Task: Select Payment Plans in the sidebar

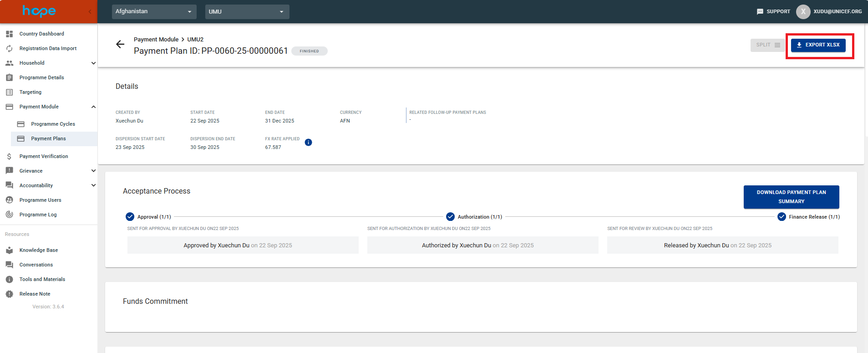Action: point(48,138)
